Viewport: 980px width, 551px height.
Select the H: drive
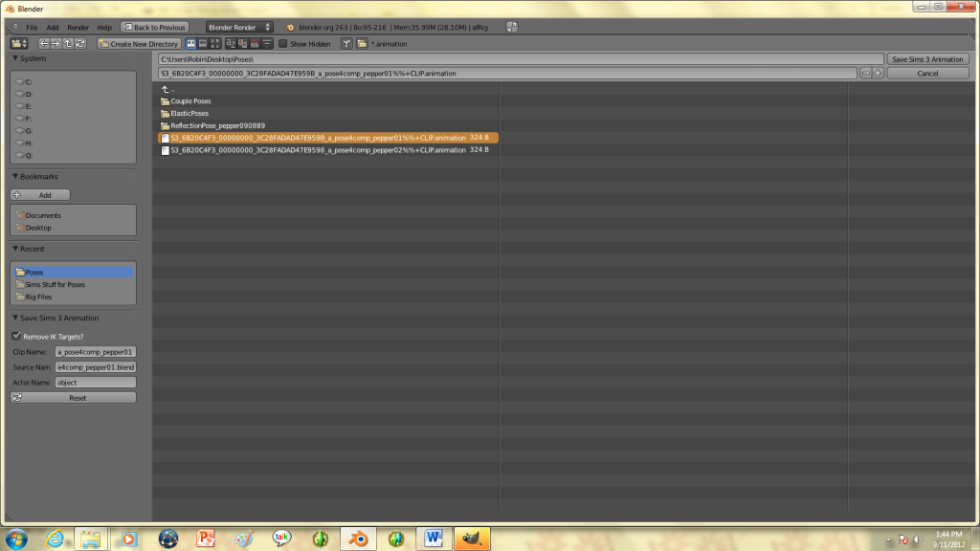(73, 143)
